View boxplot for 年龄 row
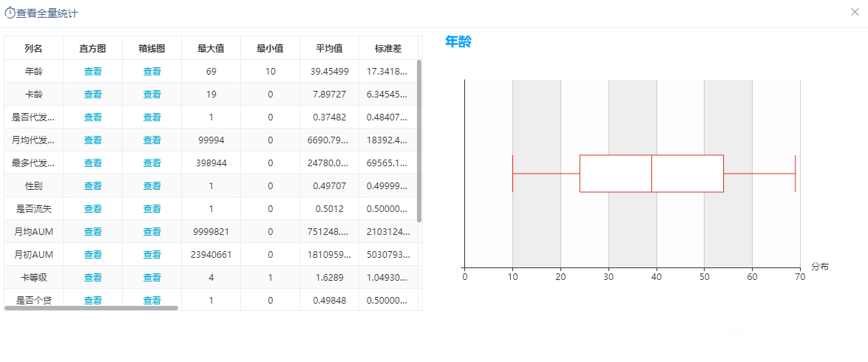This screenshot has width=868, height=362. [152, 72]
